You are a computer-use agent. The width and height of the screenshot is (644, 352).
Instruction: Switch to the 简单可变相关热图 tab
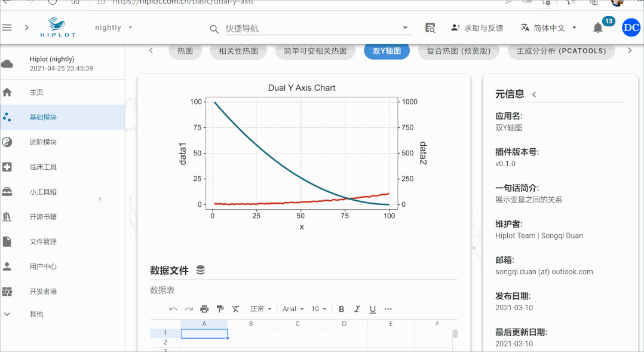[315, 51]
